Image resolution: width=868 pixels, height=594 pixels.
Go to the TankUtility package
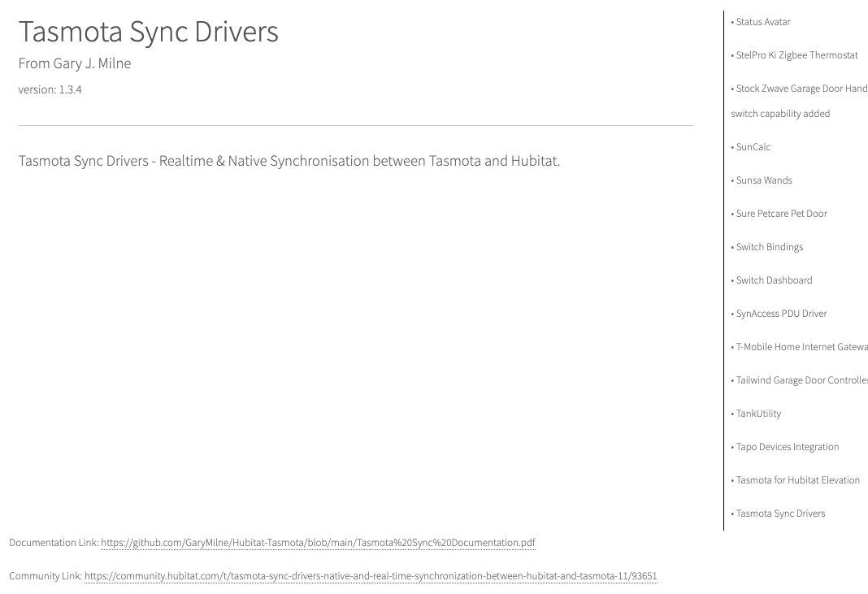[x=758, y=414]
